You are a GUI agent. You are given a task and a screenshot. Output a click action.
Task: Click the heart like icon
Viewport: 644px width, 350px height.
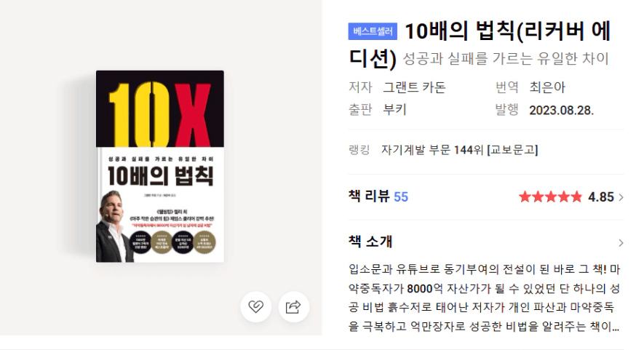point(256,306)
